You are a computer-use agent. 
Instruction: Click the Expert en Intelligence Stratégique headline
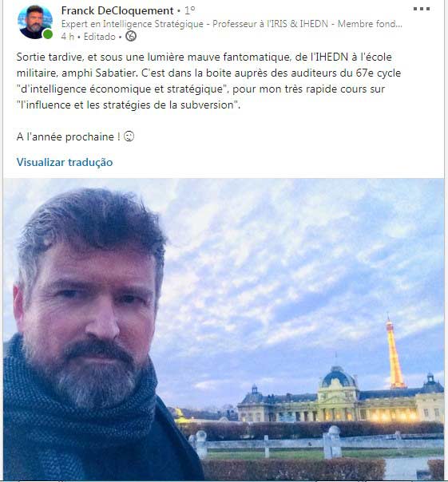133,24
